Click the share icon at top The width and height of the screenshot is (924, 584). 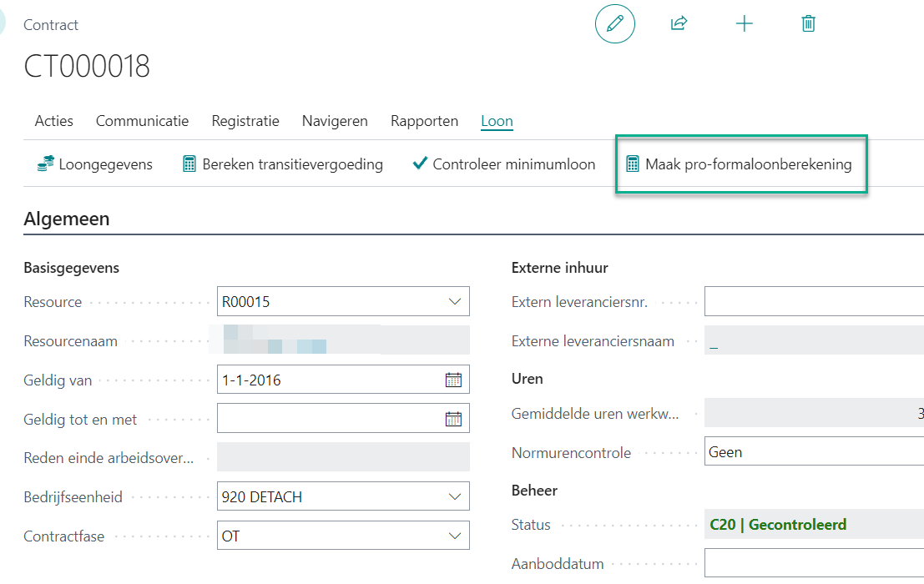pyautogui.click(x=679, y=24)
